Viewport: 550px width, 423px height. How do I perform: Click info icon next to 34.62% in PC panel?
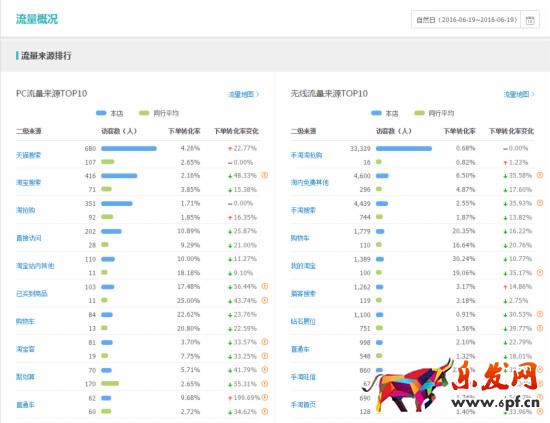click(265, 411)
